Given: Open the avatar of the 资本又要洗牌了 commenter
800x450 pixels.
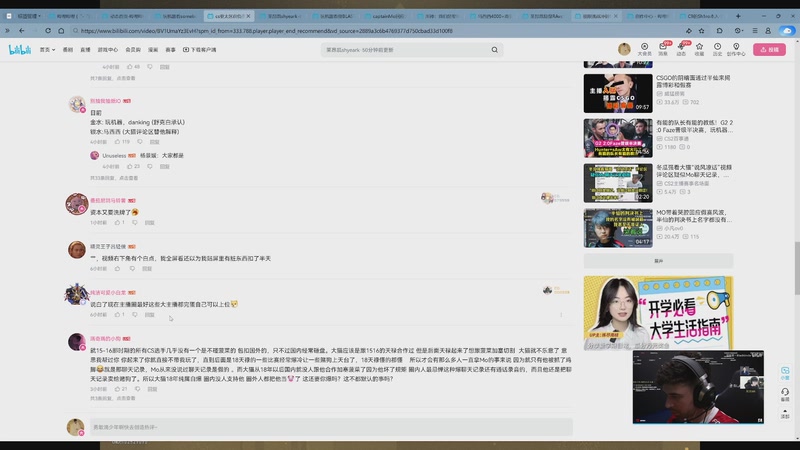Looking at the screenshot, I should coord(77,204).
